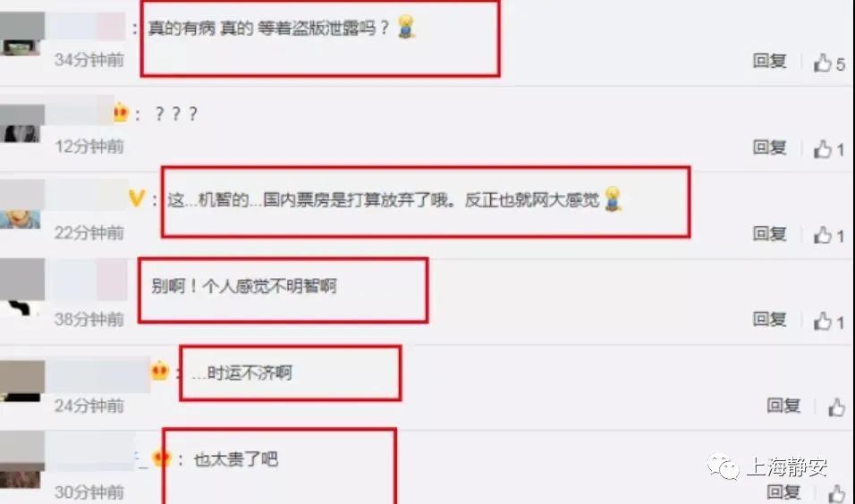Image resolution: width=855 pixels, height=504 pixels.
Task: Open avatar of the 22分钟前 commenter
Action: 21,205
